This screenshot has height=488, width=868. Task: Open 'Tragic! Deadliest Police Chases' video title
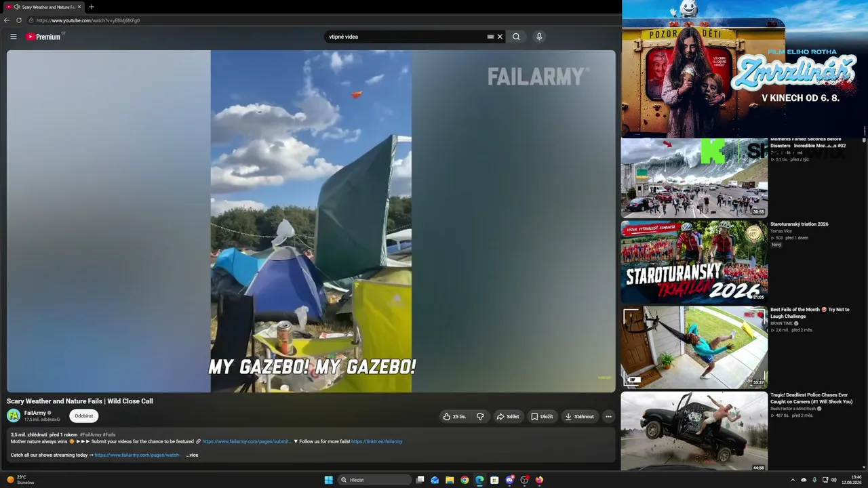(812, 398)
